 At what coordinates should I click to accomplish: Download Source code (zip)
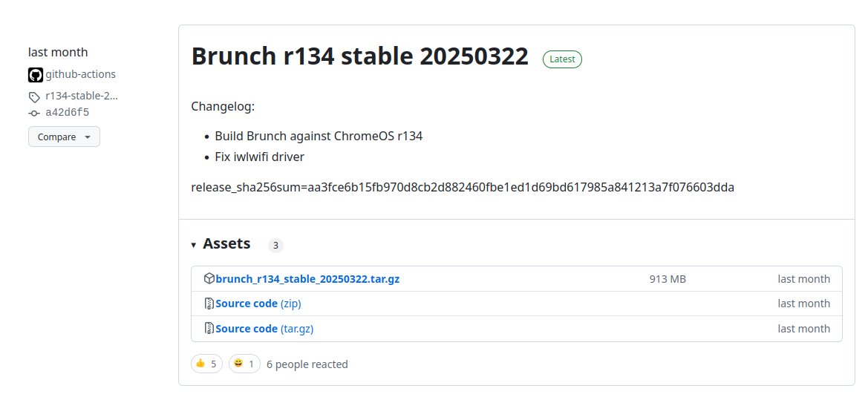pos(258,304)
